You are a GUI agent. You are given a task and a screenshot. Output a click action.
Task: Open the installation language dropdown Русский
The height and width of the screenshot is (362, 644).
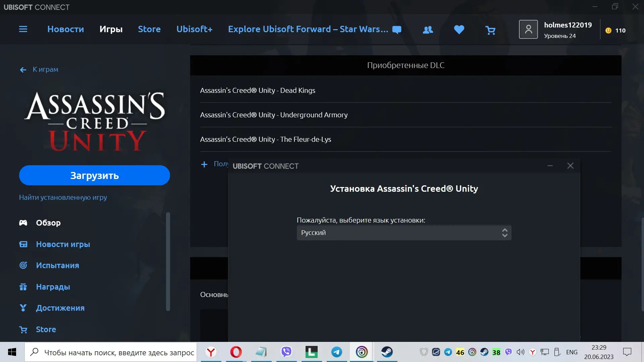(404, 233)
